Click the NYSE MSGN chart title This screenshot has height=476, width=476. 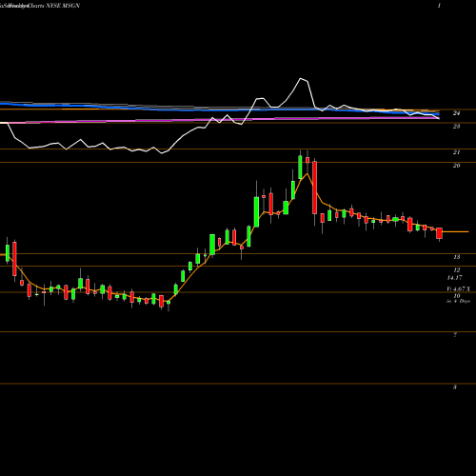click(x=63, y=6)
